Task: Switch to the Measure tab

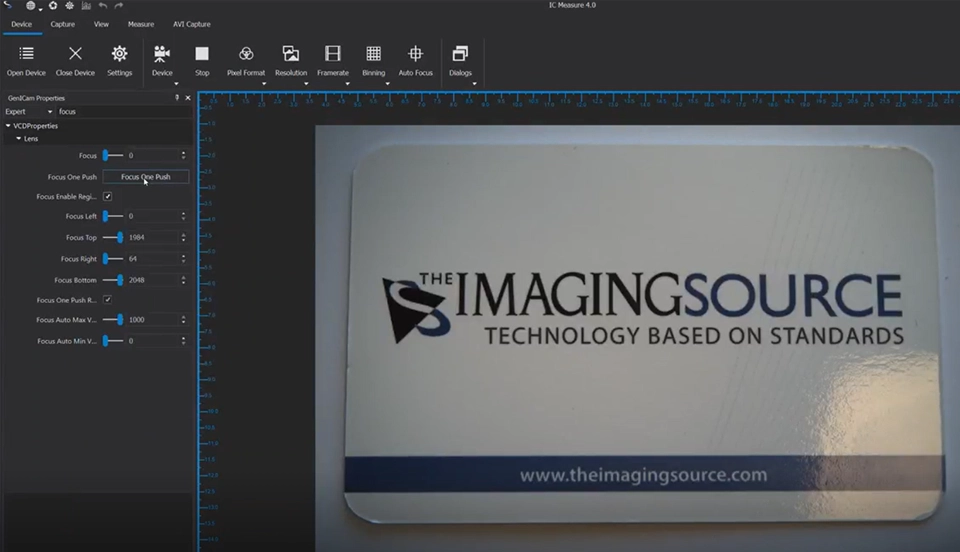Action: point(141,24)
